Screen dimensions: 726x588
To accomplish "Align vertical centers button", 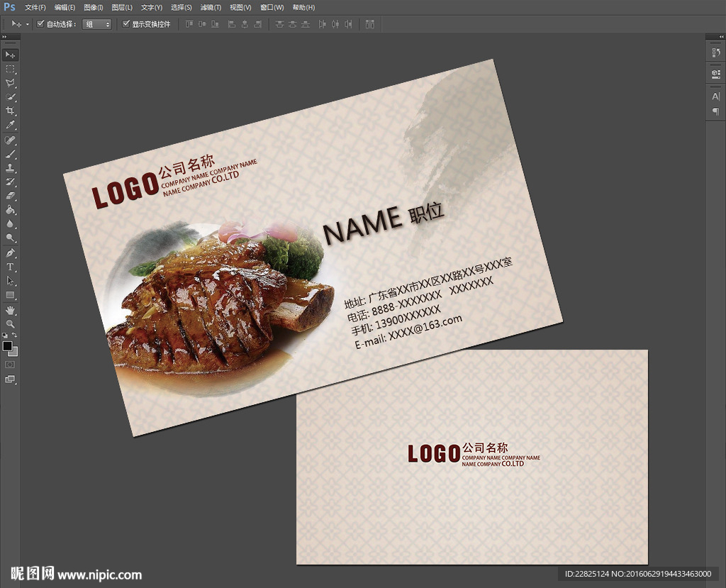I will pyautogui.click(x=202, y=24).
